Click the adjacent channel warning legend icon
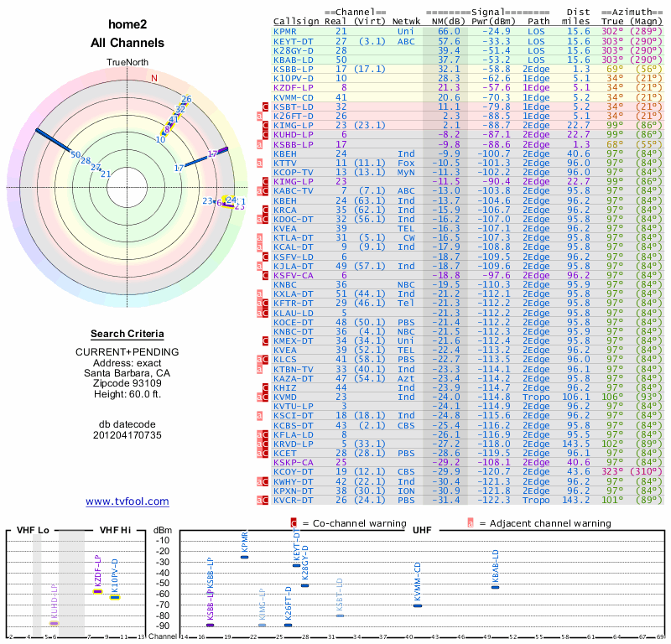The height and width of the screenshot is (644, 671). click(471, 523)
